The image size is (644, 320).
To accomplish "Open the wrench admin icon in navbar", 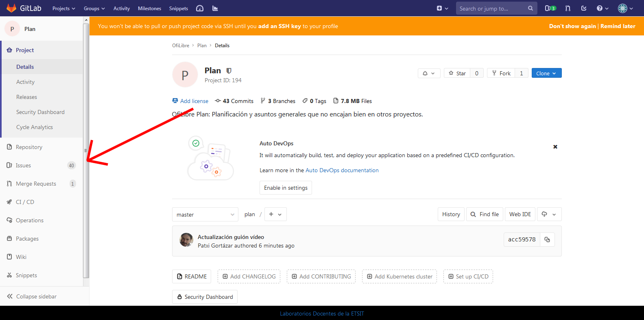I will click(x=200, y=8).
